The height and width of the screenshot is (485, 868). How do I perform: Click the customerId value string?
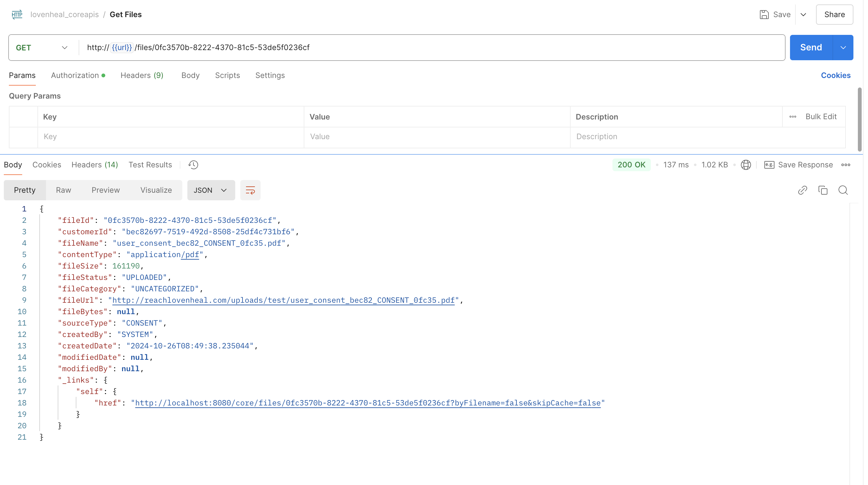[208, 232]
